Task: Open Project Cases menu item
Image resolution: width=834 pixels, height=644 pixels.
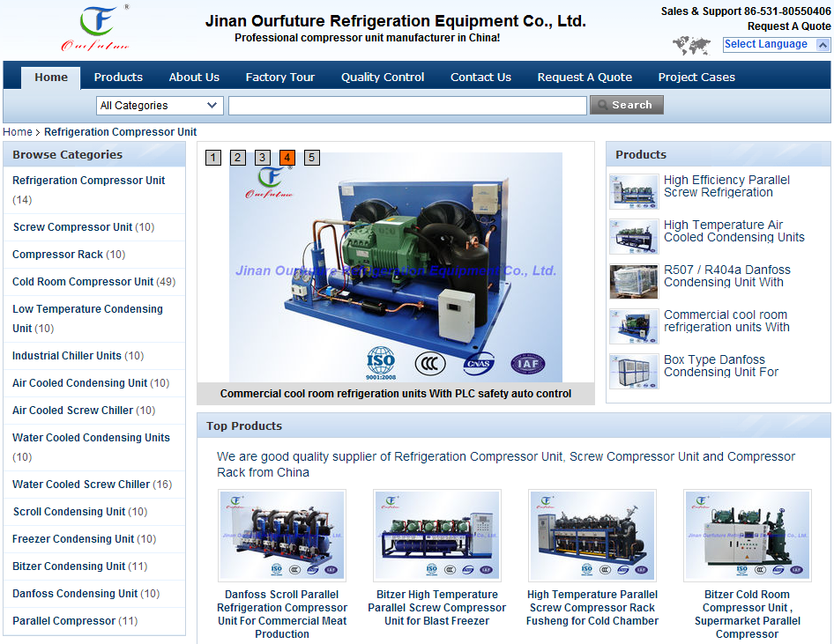Action: pos(696,78)
